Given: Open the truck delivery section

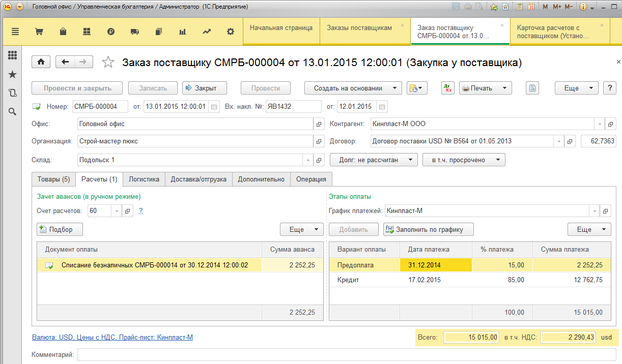Looking at the screenshot, I should pyautogui.click(x=135, y=32).
